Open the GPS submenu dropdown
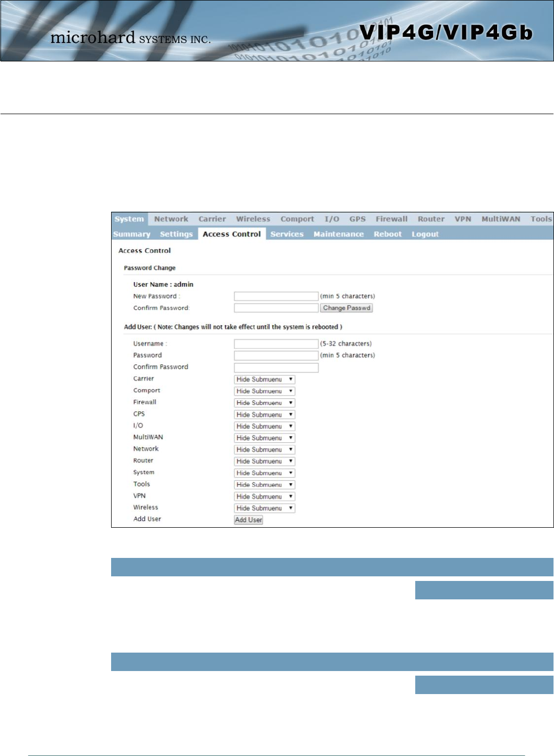 coord(265,415)
